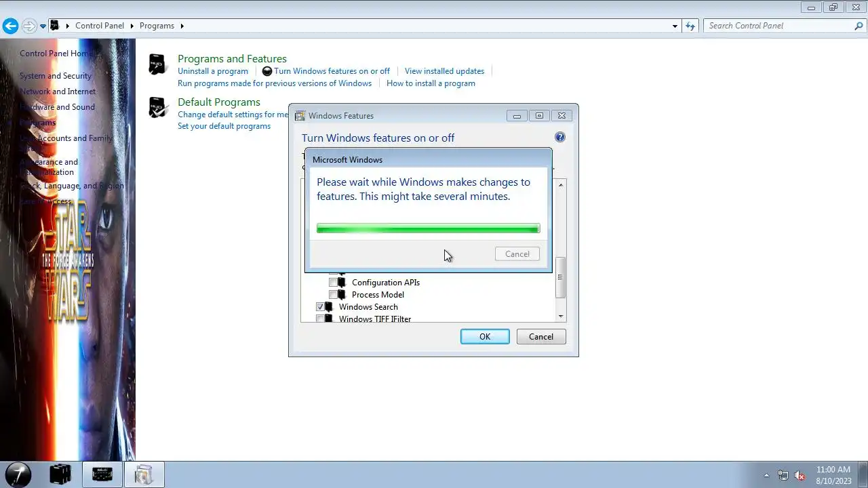Click Set your default programs link
Screen dimensions: 868x488
click(x=224, y=126)
